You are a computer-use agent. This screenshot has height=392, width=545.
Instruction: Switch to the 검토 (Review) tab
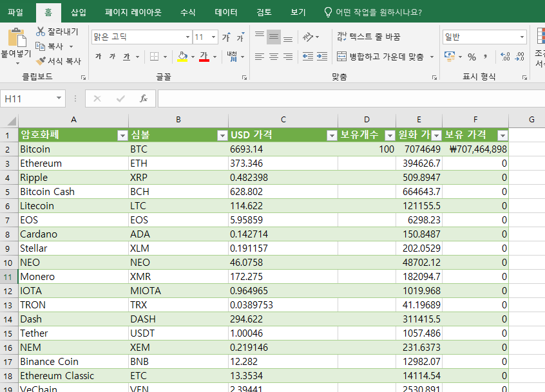point(264,12)
